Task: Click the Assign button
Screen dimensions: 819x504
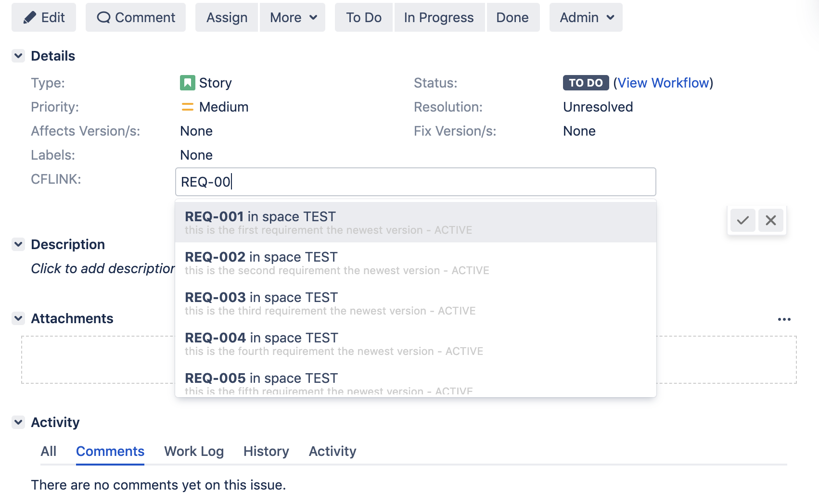Action: 226,17
